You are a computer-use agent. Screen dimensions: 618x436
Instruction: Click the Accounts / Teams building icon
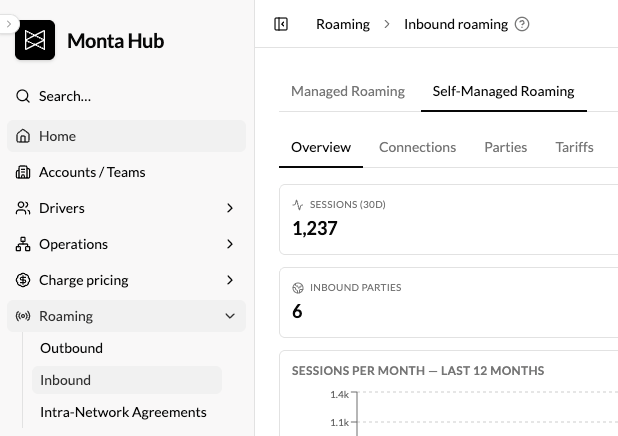(x=23, y=172)
